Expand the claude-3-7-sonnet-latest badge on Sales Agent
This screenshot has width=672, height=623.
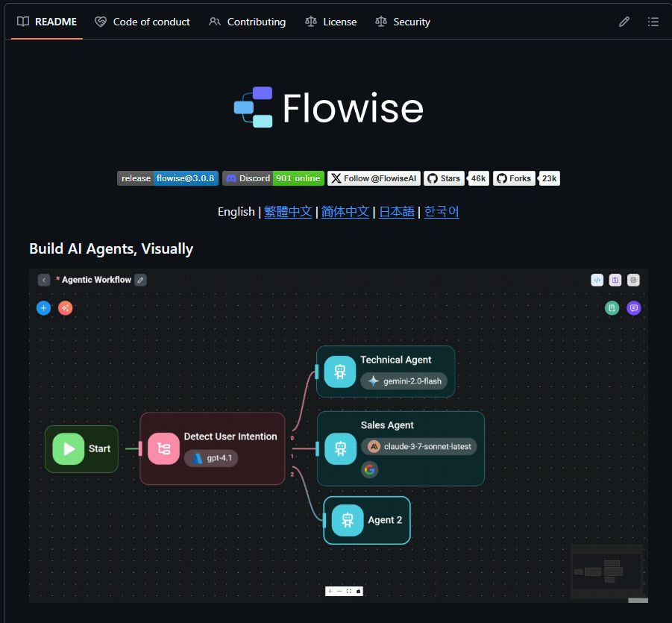pos(420,446)
